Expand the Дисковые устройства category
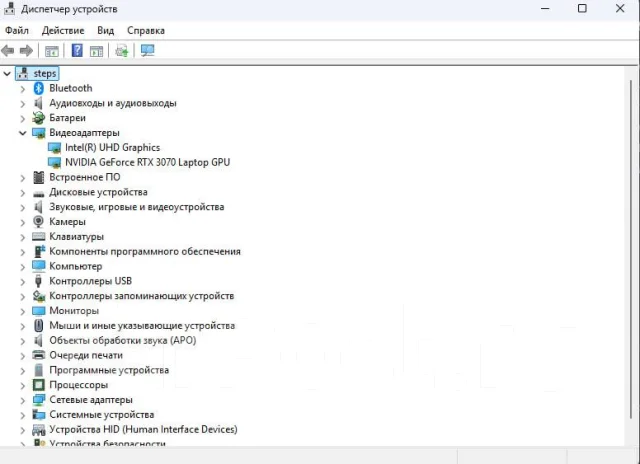The image size is (640, 464). point(23,193)
